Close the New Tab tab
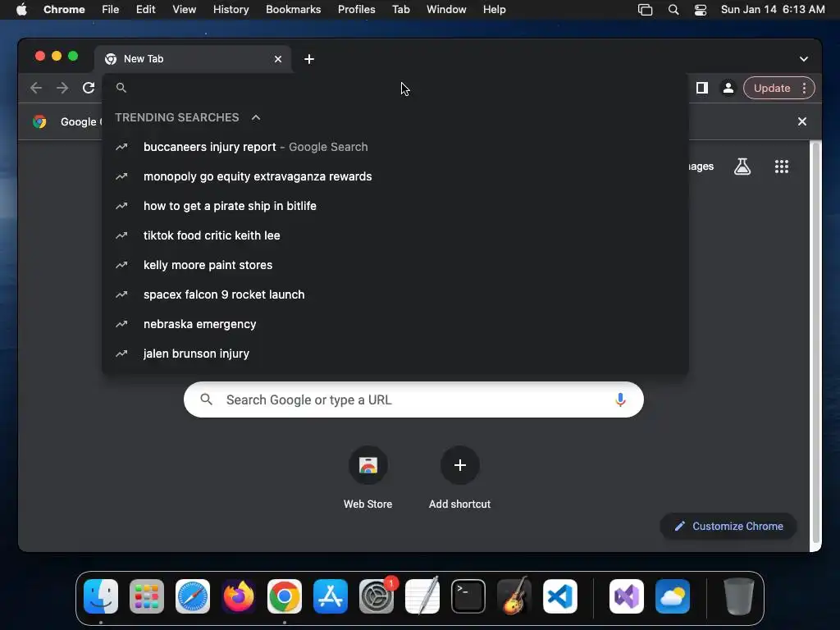The height and width of the screenshot is (630, 840). [x=278, y=59]
